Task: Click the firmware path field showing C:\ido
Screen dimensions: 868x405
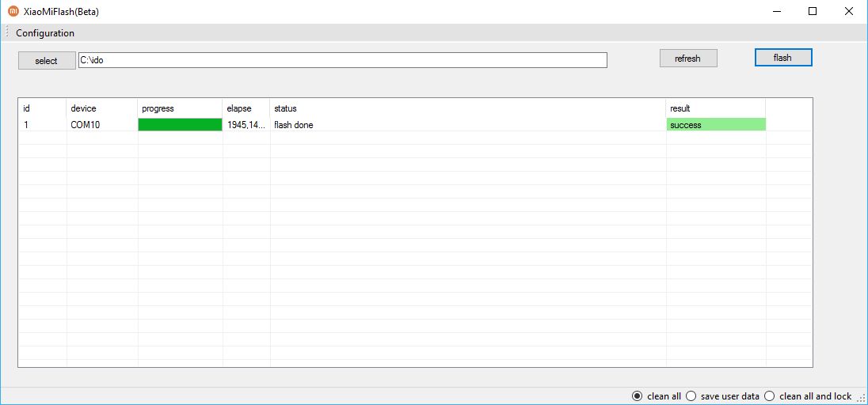Action: pos(343,60)
